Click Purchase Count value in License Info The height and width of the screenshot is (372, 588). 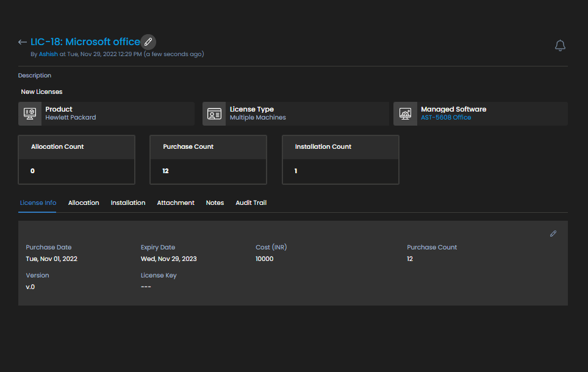coord(410,259)
